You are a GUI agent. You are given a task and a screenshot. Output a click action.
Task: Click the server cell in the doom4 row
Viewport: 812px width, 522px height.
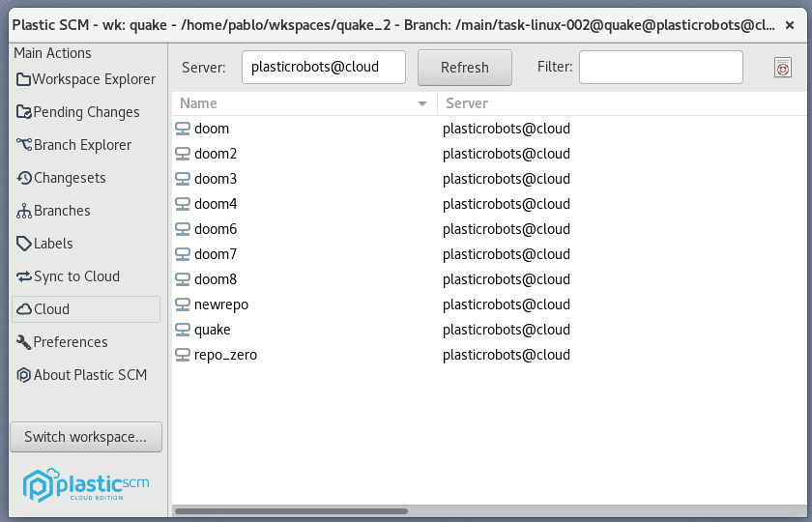pyautogui.click(x=507, y=204)
